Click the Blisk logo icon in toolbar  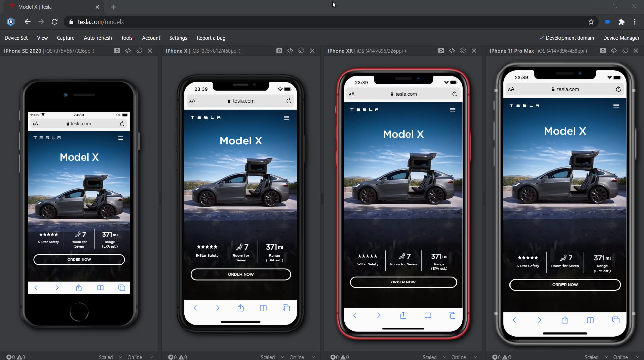[x=11, y=22]
